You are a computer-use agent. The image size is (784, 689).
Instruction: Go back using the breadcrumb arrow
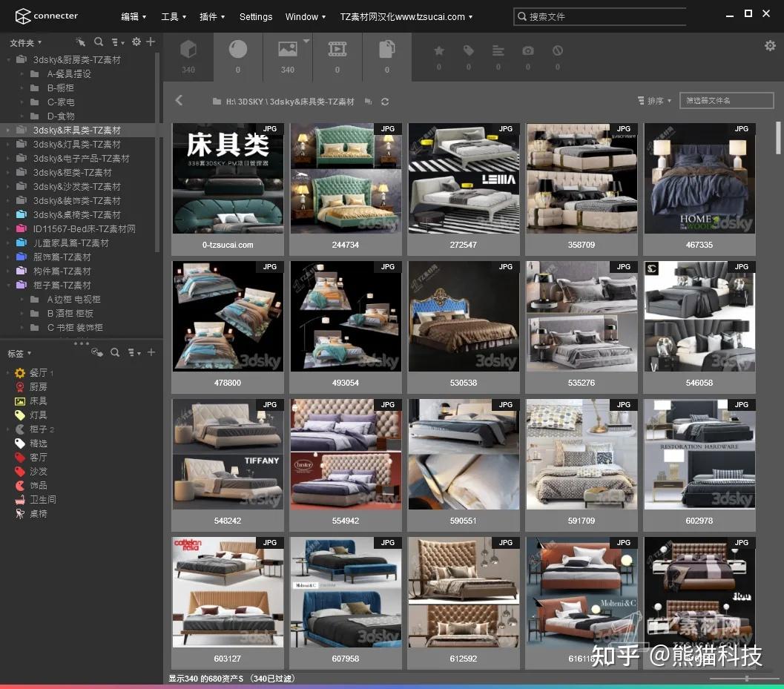179,100
